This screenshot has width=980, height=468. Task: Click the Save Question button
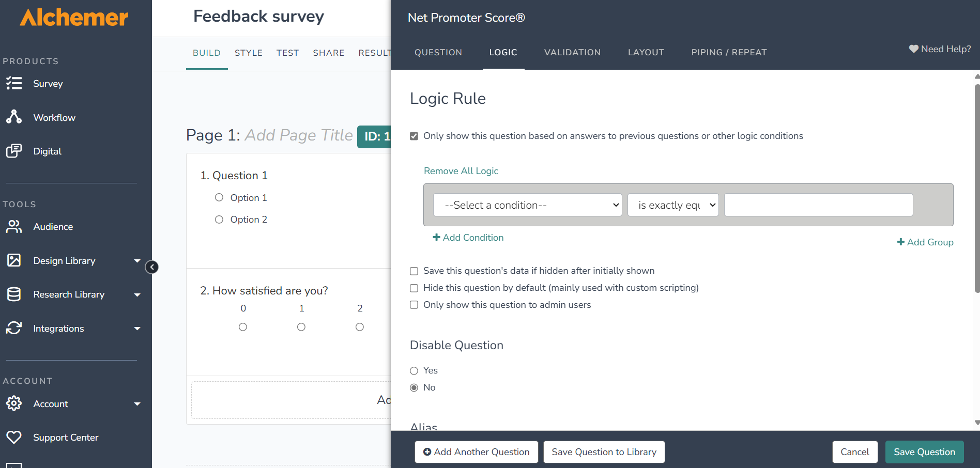924,452
